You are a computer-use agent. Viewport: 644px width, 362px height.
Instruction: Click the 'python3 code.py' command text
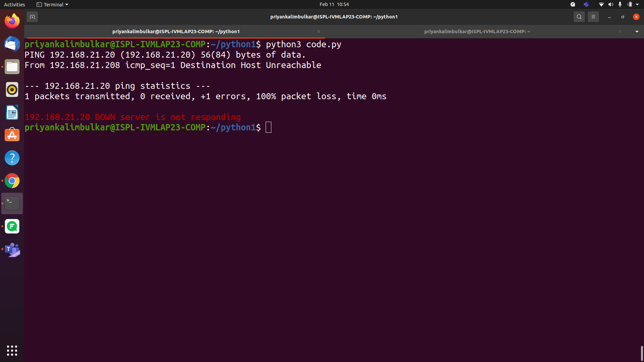coord(304,44)
